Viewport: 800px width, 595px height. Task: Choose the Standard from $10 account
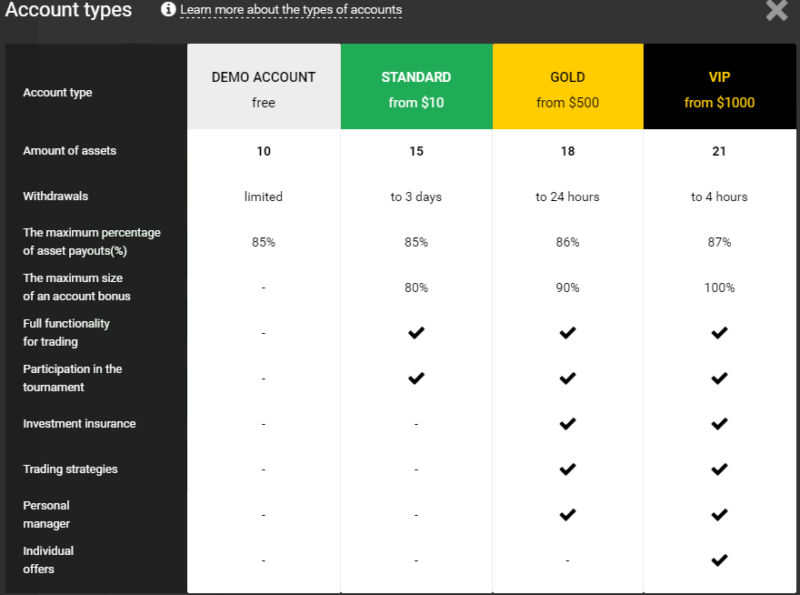coord(416,86)
